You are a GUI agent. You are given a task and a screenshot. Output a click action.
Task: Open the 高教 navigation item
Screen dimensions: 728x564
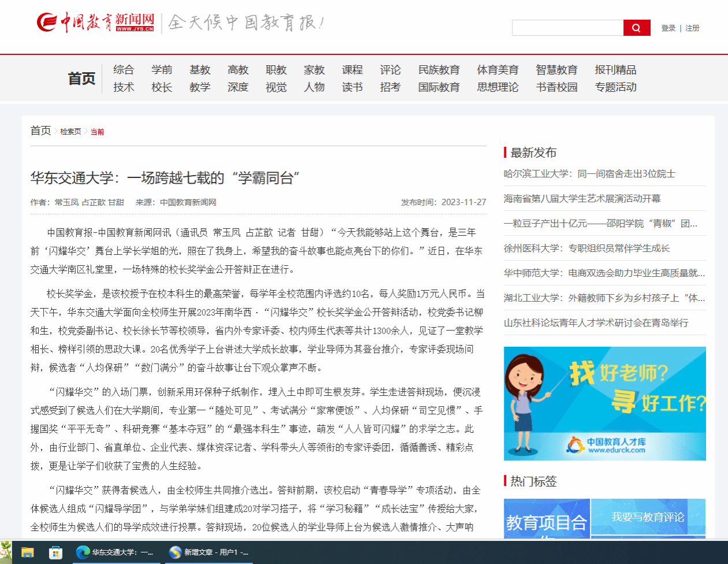(x=238, y=70)
